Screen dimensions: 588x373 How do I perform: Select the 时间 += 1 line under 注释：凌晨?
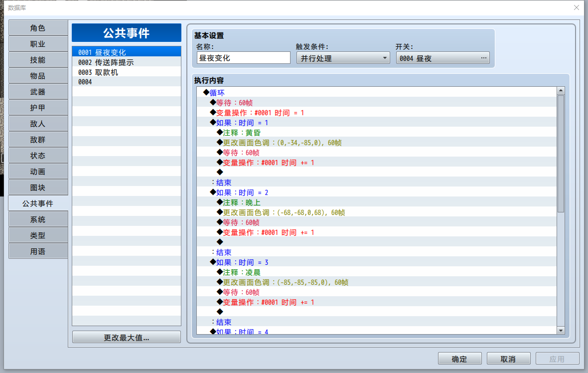377,302
